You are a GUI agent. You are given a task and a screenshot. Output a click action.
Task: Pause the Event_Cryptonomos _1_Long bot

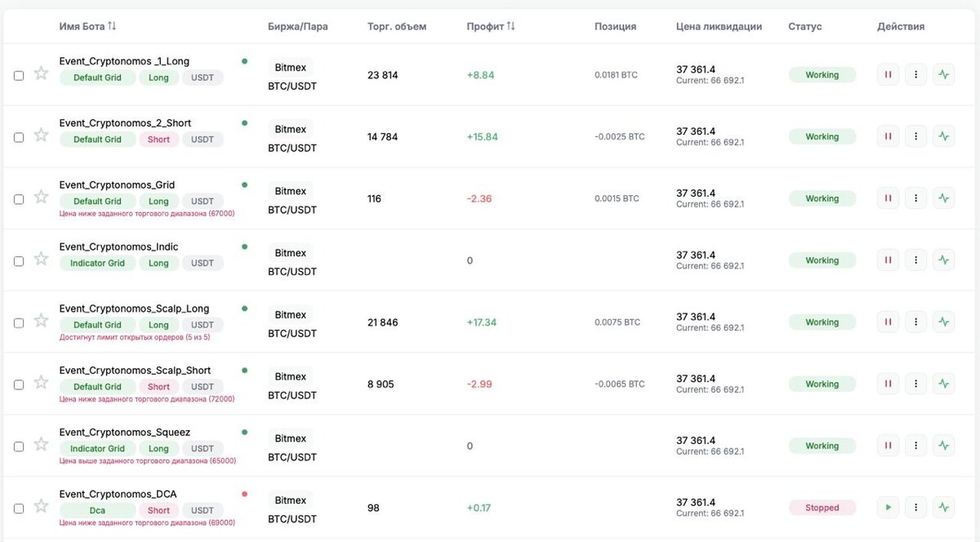coord(888,75)
